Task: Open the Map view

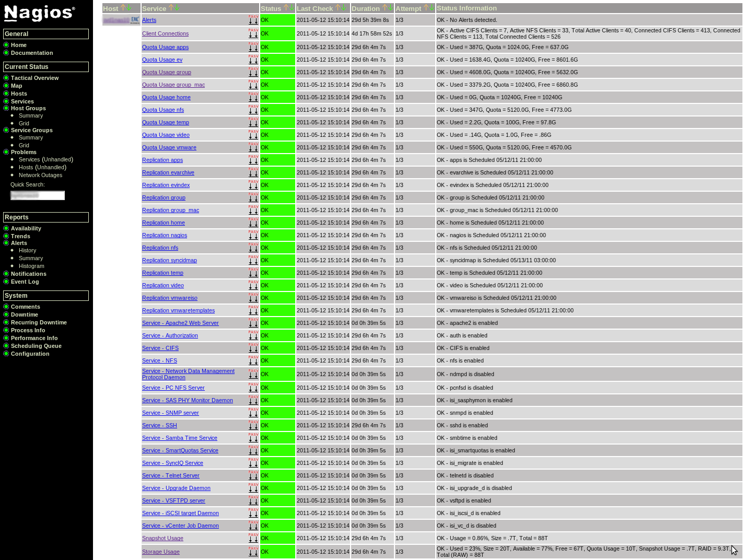Action: point(17,86)
